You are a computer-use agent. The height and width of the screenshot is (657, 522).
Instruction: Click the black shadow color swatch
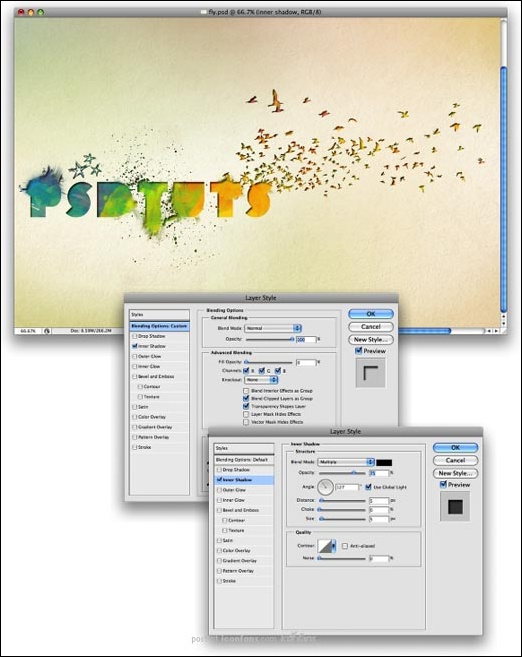tap(384, 462)
